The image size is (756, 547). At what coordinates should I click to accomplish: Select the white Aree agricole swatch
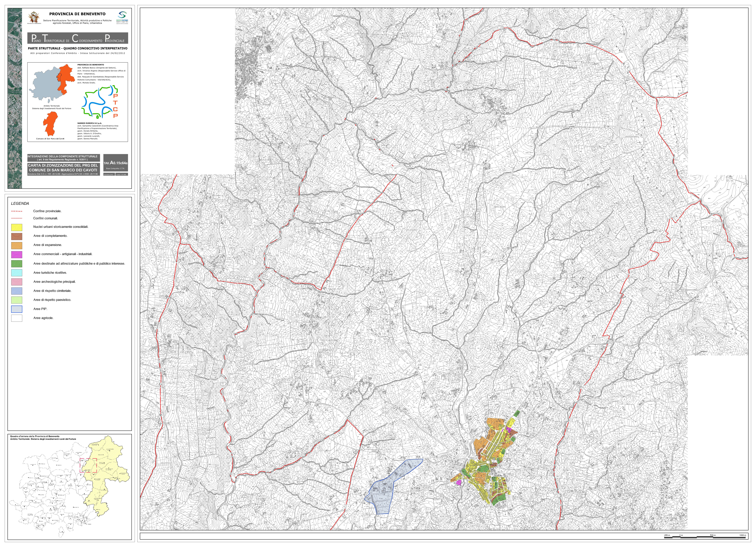[x=17, y=318]
